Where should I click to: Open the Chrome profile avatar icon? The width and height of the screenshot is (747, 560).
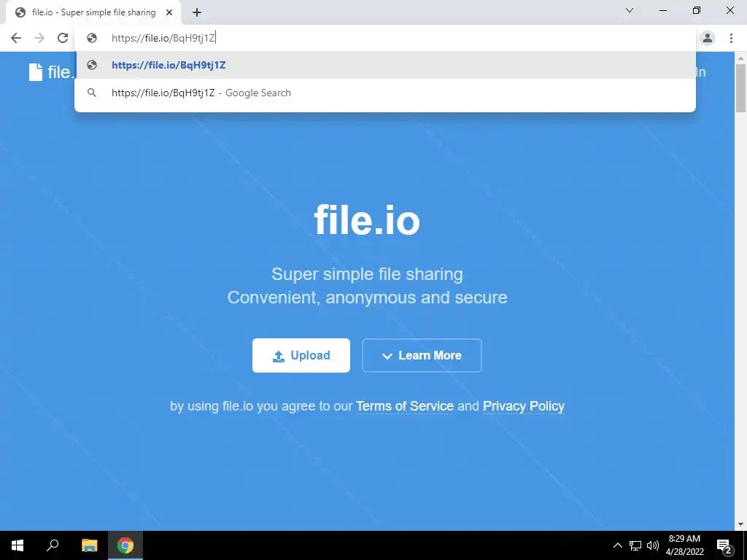(x=708, y=38)
